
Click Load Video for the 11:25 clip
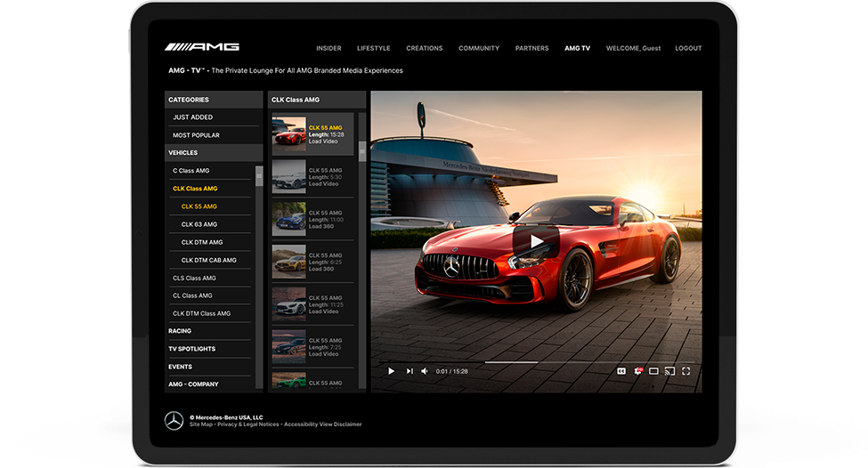click(323, 311)
